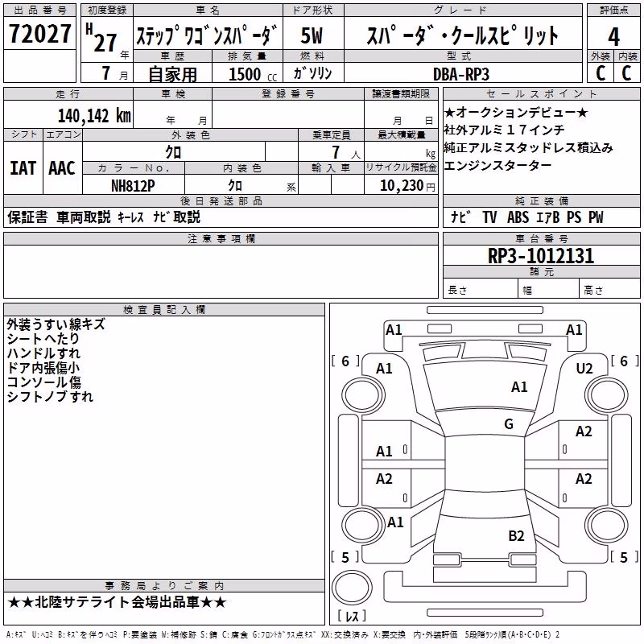Viewport: 644px width, 644px height.
Task: Select the 自家用 vehicle history value
Action: (172, 74)
